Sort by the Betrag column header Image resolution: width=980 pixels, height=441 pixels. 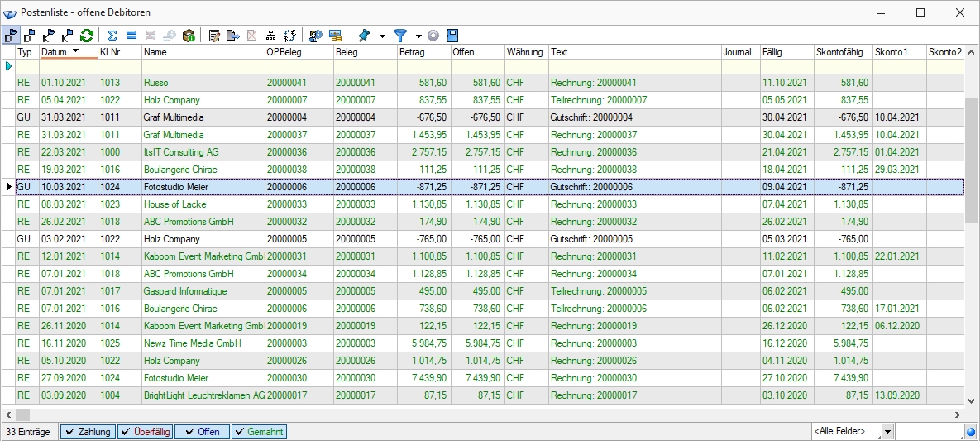(423, 52)
